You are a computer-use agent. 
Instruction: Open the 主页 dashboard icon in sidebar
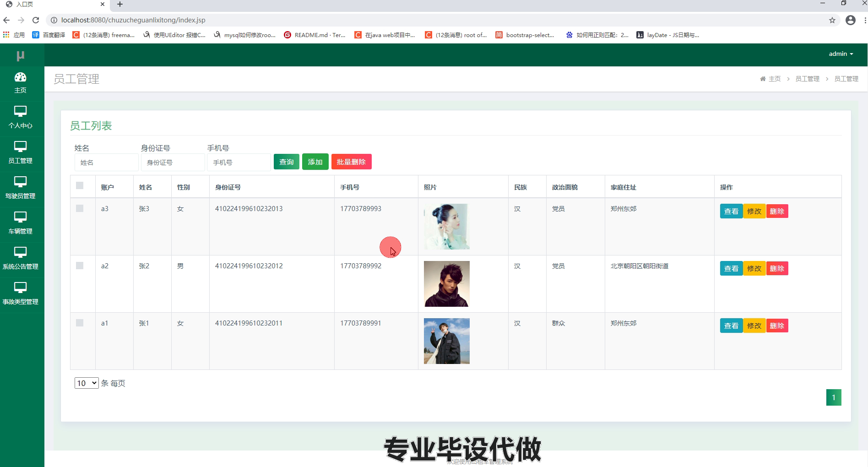tap(21, 77)
